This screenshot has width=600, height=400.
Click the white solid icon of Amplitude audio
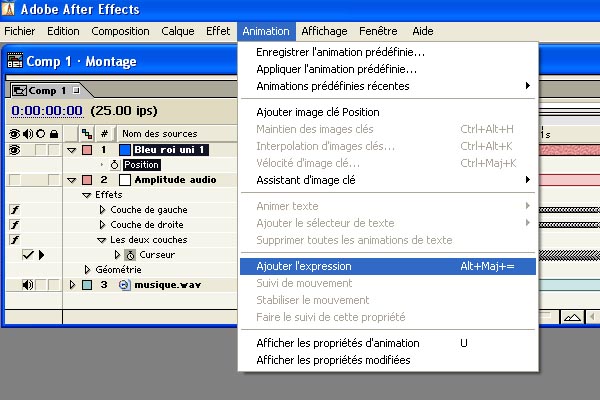tap(125, 180)
